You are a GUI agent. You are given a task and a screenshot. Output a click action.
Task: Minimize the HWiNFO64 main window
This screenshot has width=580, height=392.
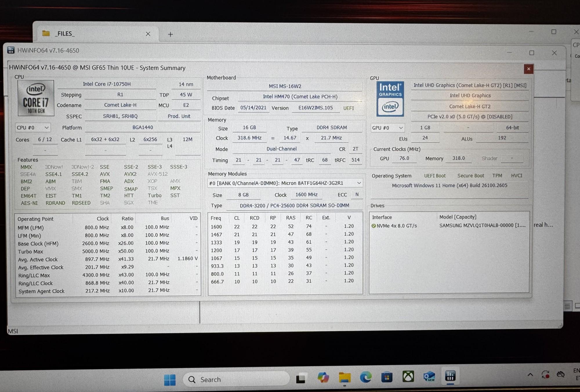[x=509, y=52]
